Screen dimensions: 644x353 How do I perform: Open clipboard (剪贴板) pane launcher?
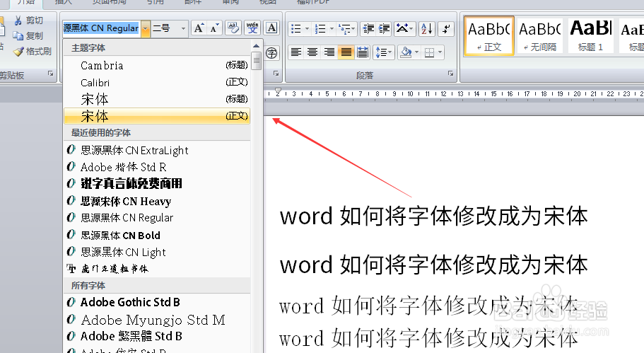(x=50, y=74)
